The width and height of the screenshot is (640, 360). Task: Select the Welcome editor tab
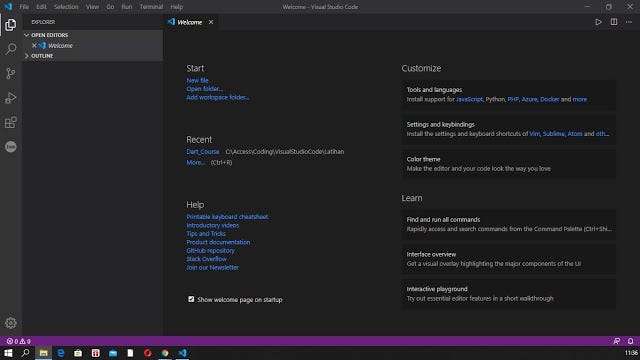[x=190, y=22]
